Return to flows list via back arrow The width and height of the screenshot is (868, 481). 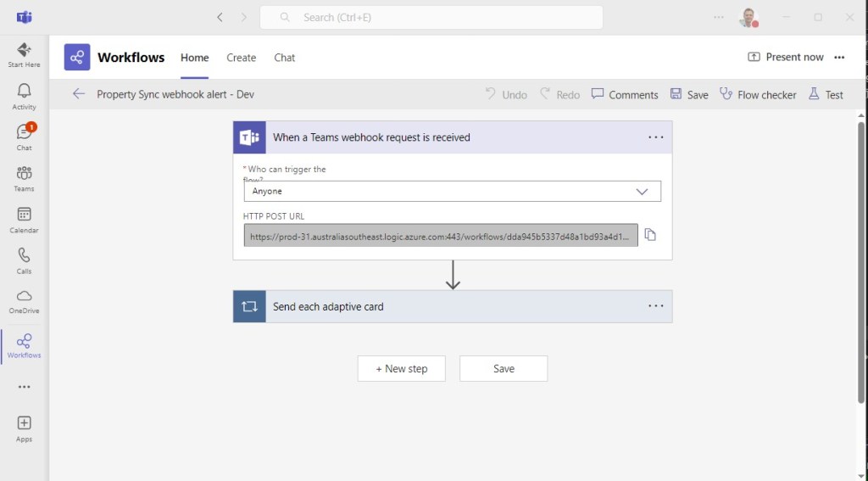79,94
